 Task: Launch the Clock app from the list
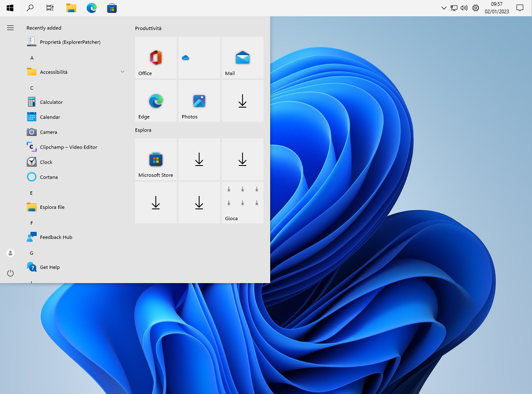click(75, 162)
